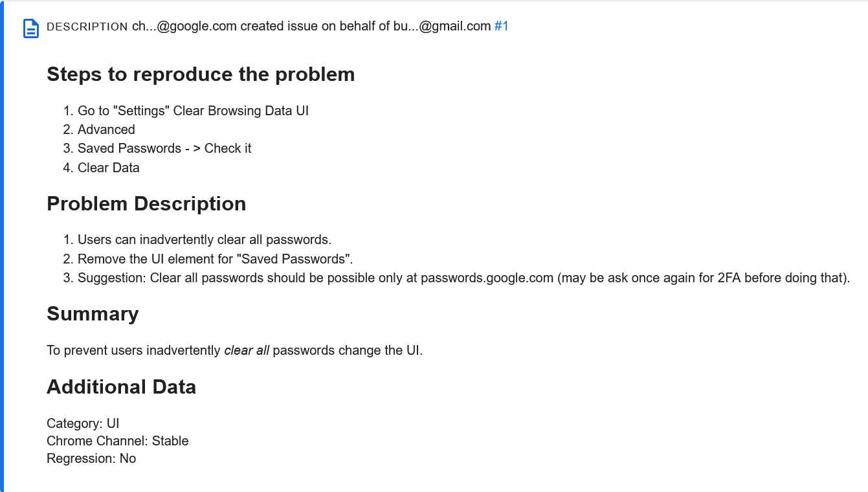This screenshot has width=868, height=492.
Task: Open the #1 comment link
Action: coord(501,27)
